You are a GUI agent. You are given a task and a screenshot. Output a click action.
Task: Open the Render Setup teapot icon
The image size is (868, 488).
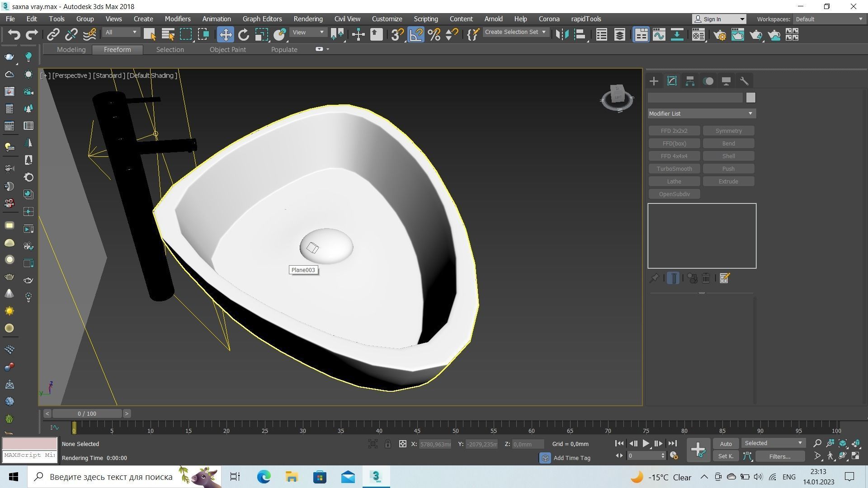tap(720, 35)
